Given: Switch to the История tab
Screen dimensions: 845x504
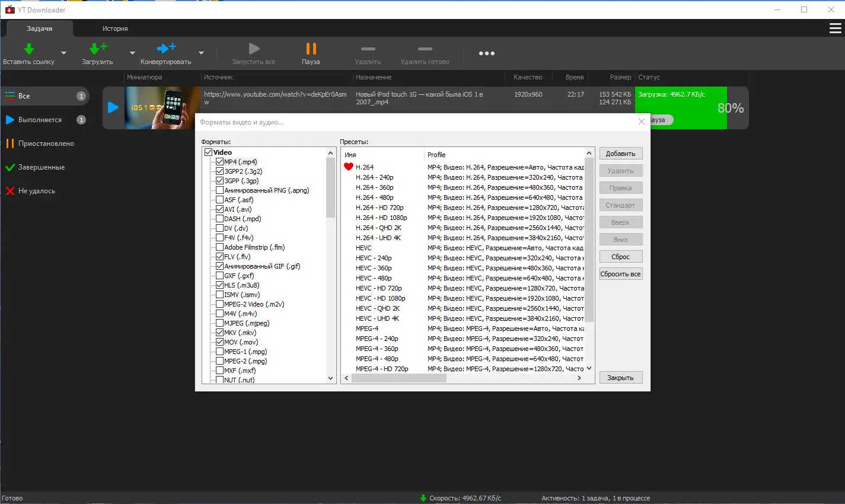Looking at the screenshot, I should [x=114, y=28].
